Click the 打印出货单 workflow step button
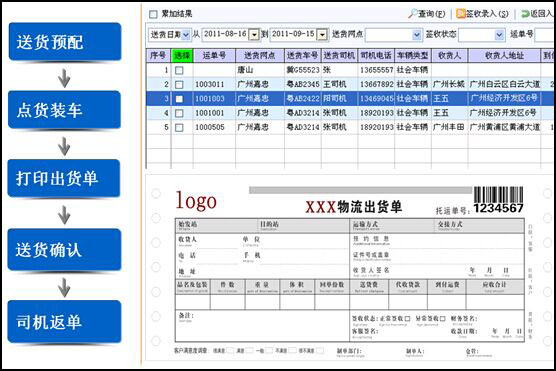 point(64,178)
